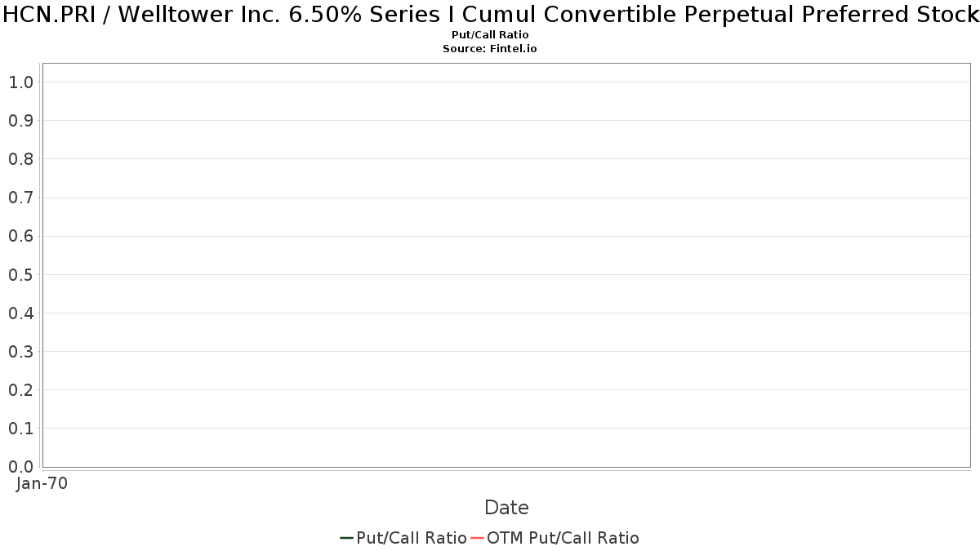Click the OTM Put/Call Ratio legend entry
This screenshot has height=551, width=980.
(x=555, y=538)
